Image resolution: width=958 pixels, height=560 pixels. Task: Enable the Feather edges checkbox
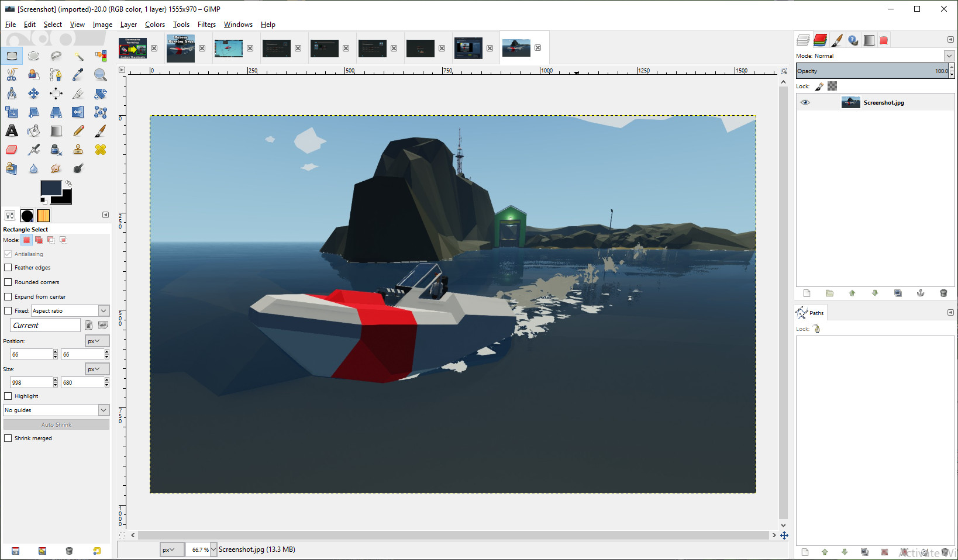(8, 267)
